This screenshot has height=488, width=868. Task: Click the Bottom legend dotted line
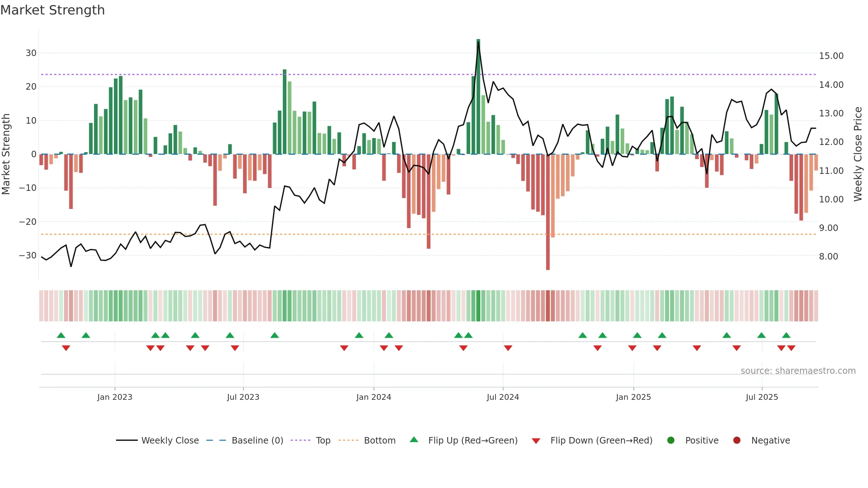[348, 440]
